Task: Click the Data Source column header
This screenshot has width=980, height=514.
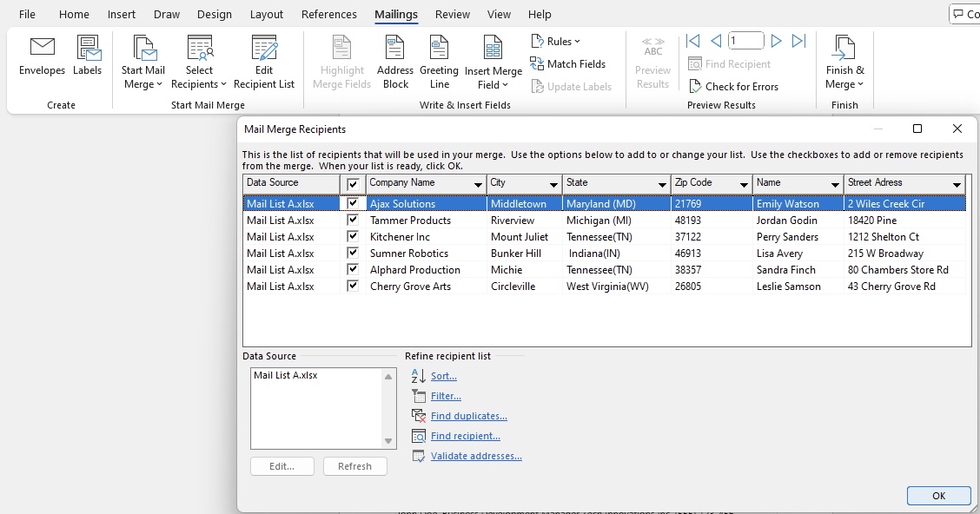Action: click(291, 183)
